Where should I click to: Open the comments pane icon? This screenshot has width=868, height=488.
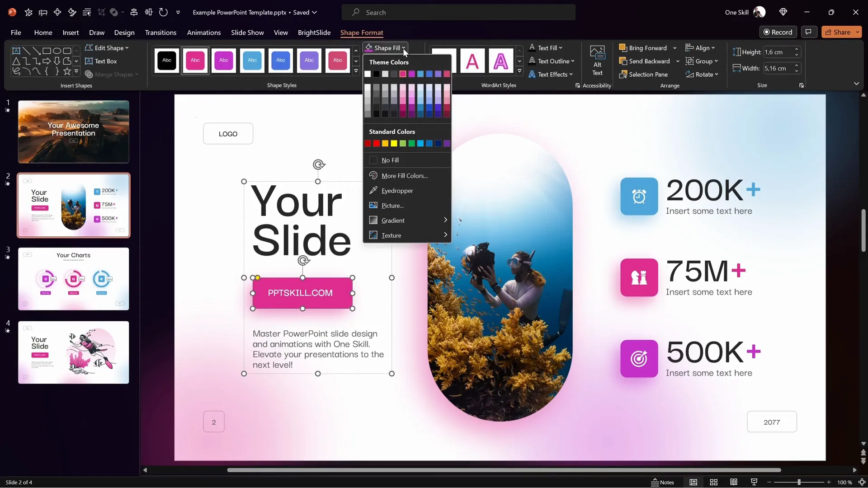coord(808,32)
